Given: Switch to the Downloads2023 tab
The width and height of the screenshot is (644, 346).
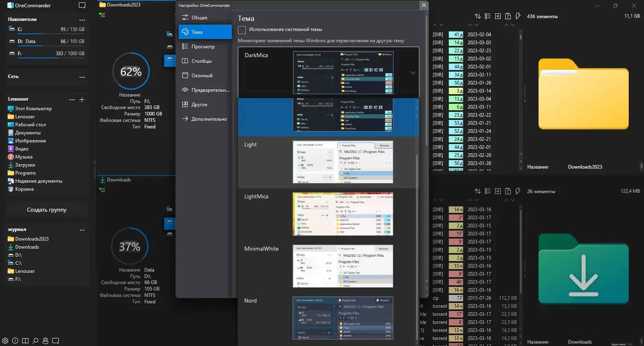Looking at the screenshot, I should click(120, 5).
